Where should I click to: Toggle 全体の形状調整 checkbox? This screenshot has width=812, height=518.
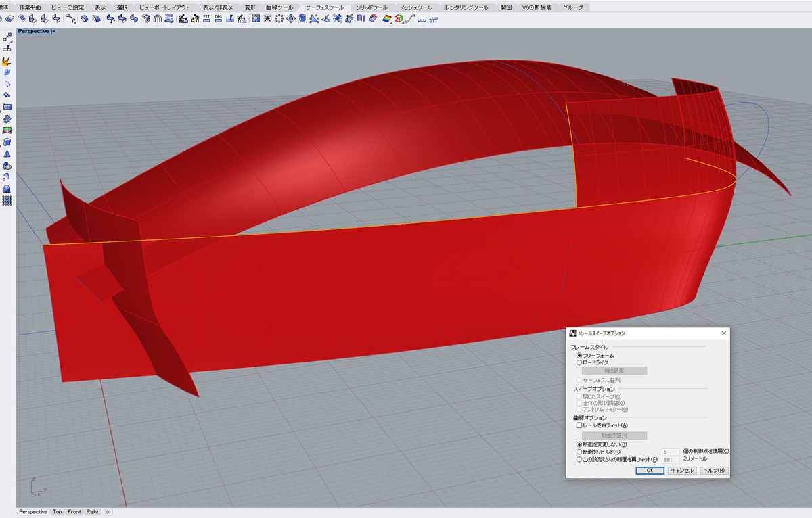(x=600, y=403)
